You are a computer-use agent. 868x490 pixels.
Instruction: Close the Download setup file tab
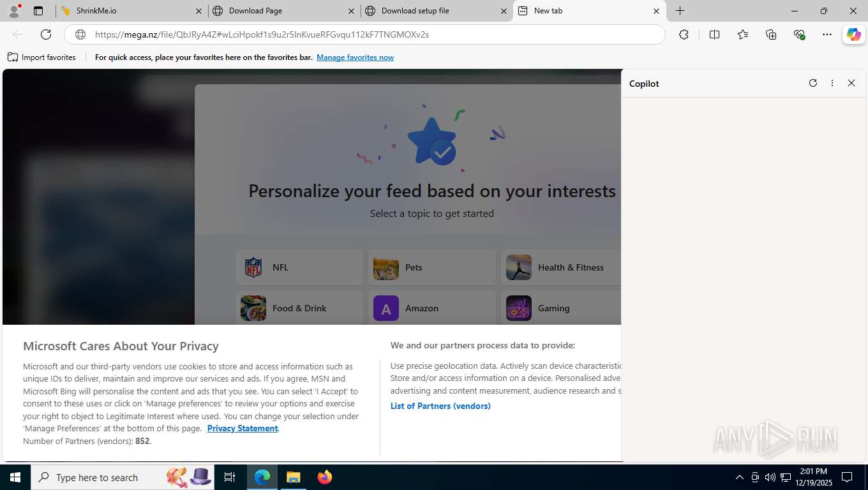tap(504, 11)
